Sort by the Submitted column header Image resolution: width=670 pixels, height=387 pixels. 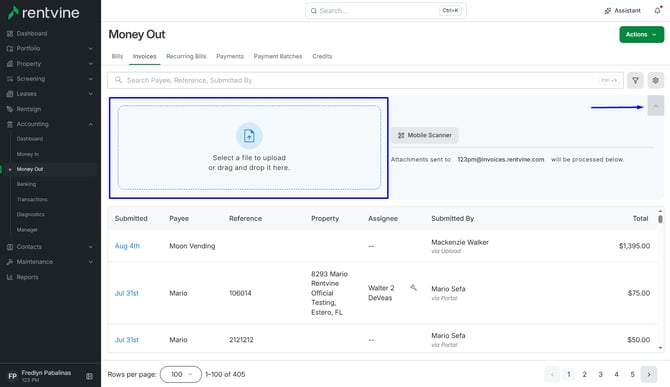point(131,219)
